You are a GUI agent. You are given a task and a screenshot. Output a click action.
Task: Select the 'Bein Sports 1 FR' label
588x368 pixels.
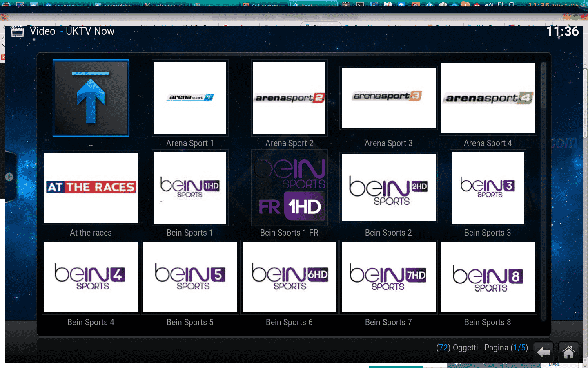click(289, 233)
